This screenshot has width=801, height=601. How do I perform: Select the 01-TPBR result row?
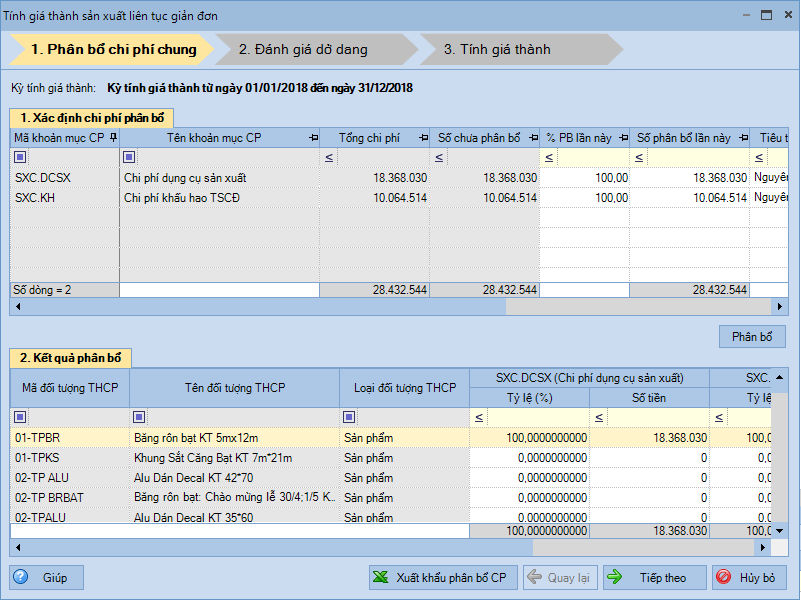pos(391,438)
